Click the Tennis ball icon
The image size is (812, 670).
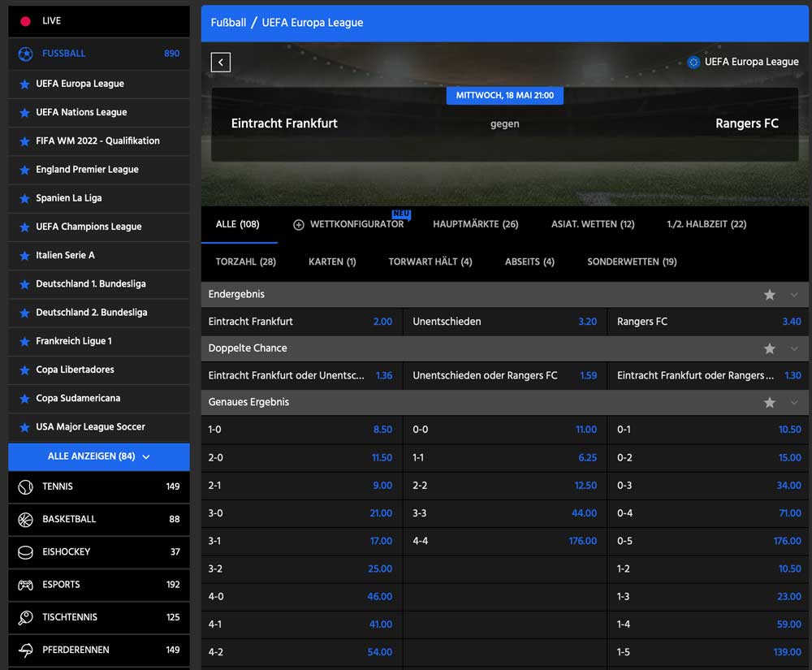[x=25, y=486]
